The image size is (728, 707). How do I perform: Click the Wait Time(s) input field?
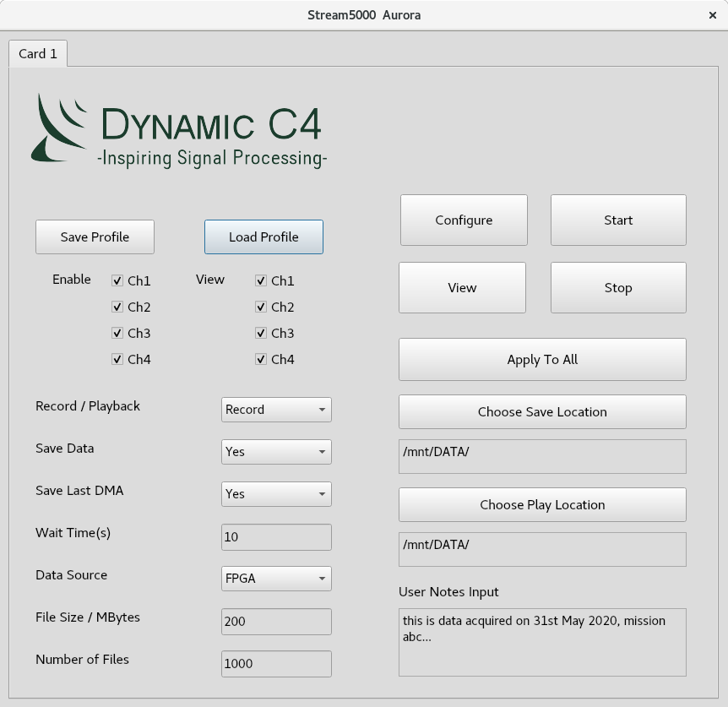[x=276, y=537]
